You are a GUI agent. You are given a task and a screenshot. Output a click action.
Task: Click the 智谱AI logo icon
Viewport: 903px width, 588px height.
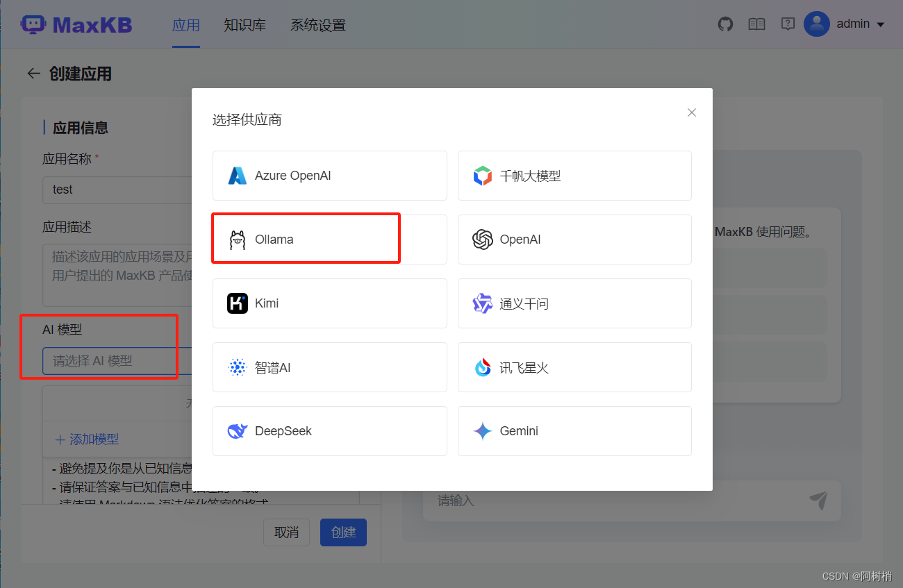click(x=238, y=367)
